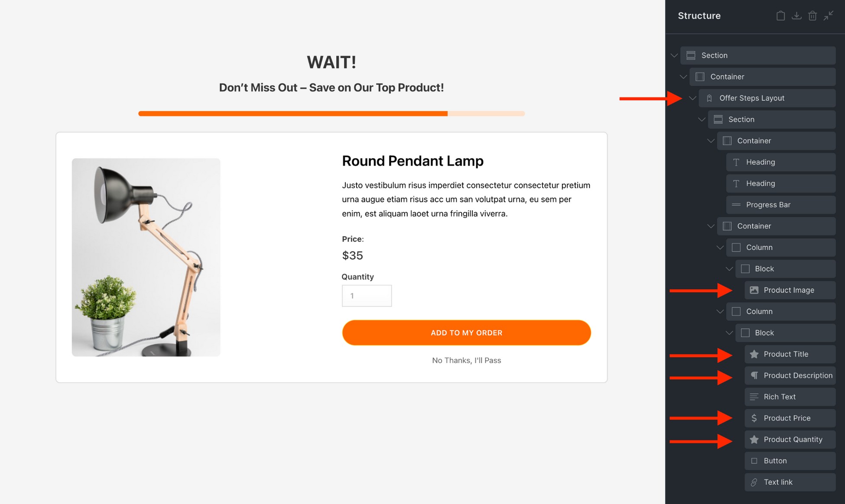845x504 pixels.
Task: Expand the Container node under Section
Action: 683,76
